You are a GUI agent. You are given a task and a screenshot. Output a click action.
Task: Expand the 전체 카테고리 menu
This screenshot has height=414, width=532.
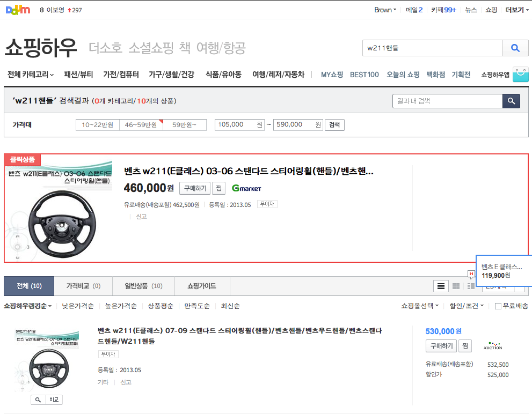point(31,75)
